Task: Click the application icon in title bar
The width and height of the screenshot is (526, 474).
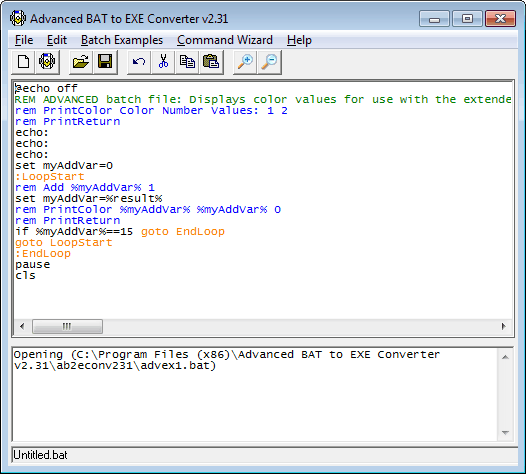Action: [x=18, y=18]
